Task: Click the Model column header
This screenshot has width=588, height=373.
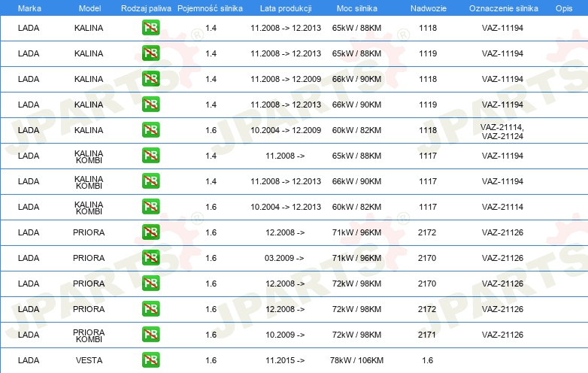Action: pyautogui.click(x=89, y=8)
